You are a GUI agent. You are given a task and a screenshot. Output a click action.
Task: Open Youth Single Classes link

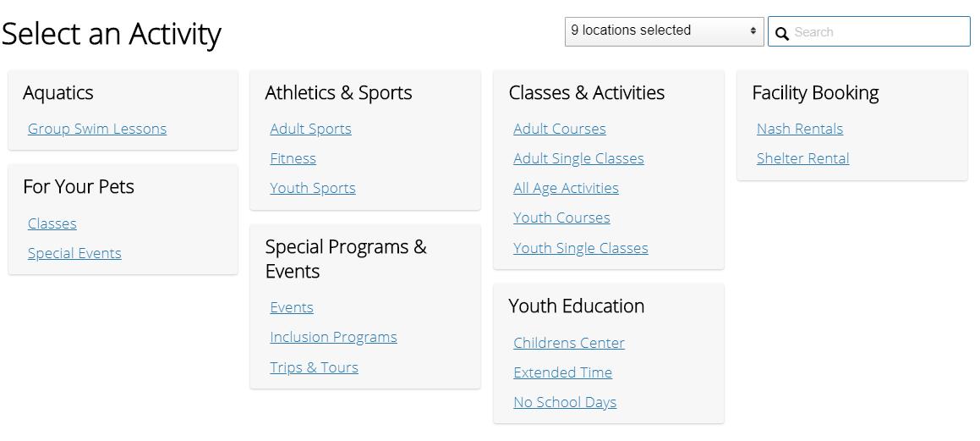(581, 248)
